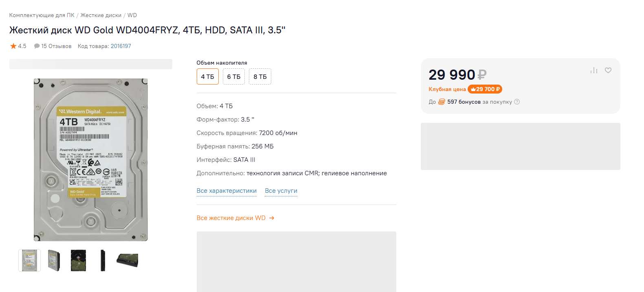Screen dimensions: 644x292
Task: Click the orange star rating icon
Action: pos(13,46)
